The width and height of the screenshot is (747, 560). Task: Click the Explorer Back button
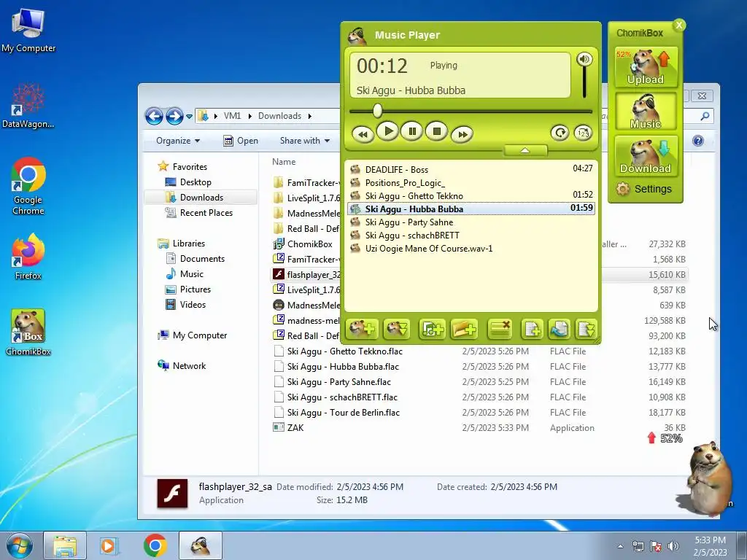[154, 116]
